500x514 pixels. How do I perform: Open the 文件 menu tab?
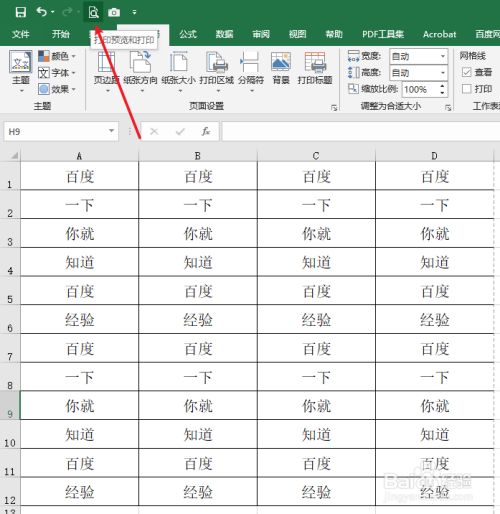21,34
